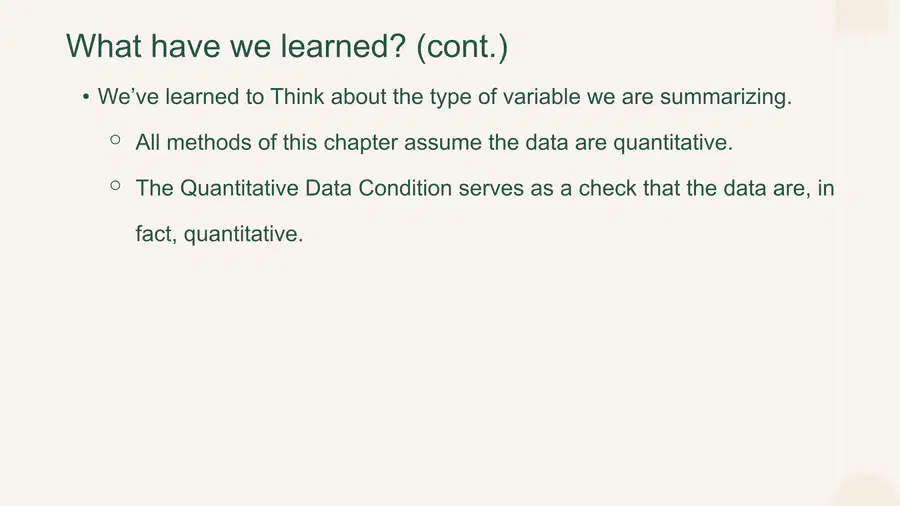
Task: Click the word "serves" in the third line
Action: click(491, 189)
